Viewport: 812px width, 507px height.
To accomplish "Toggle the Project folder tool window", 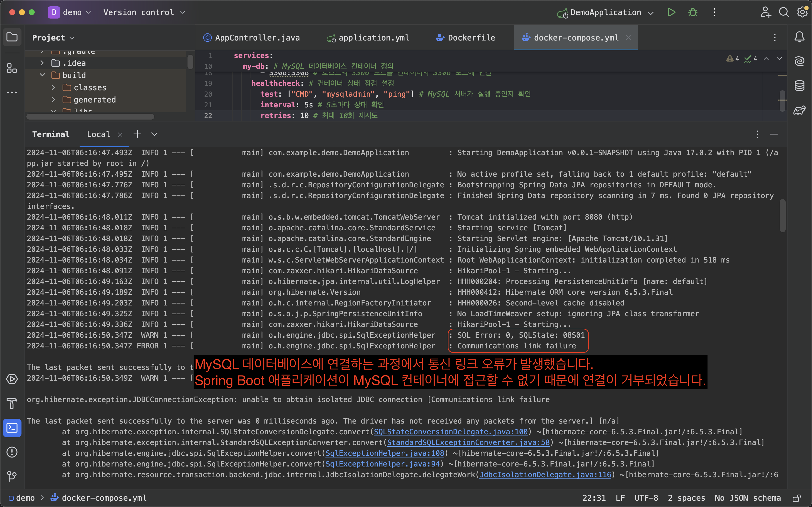I will [x=12, y=37].
